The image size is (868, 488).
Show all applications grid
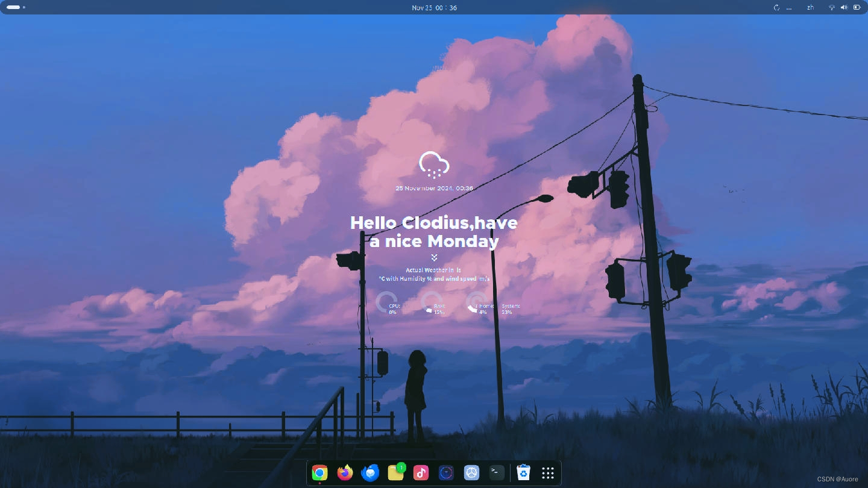(548, 473)
